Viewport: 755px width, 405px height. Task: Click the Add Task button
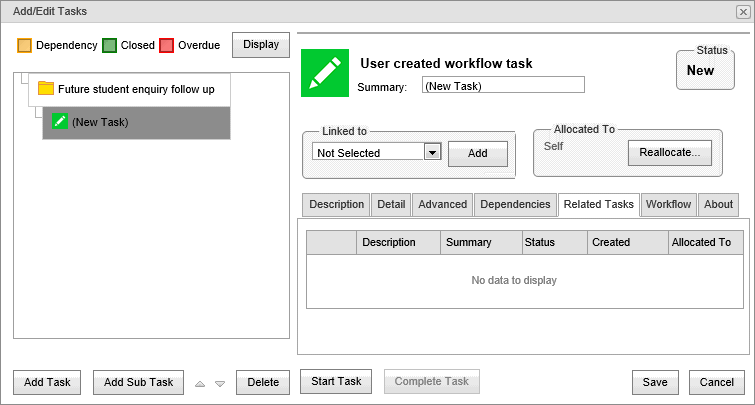(47, 382)
